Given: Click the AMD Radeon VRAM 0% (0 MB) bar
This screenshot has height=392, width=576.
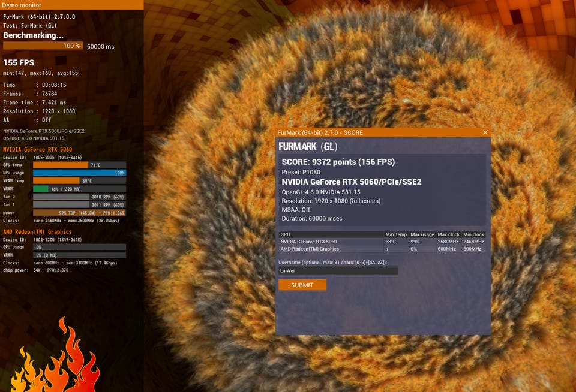Looking at the screenshot, I should click(80, 255).
